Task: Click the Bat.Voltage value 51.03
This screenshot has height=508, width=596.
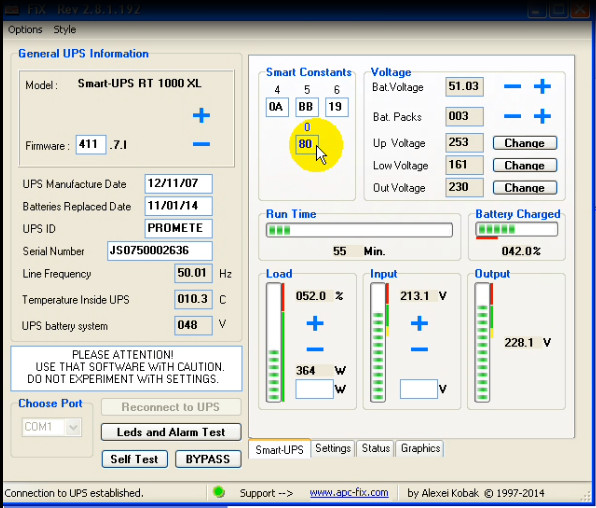Action: (464, 86)
